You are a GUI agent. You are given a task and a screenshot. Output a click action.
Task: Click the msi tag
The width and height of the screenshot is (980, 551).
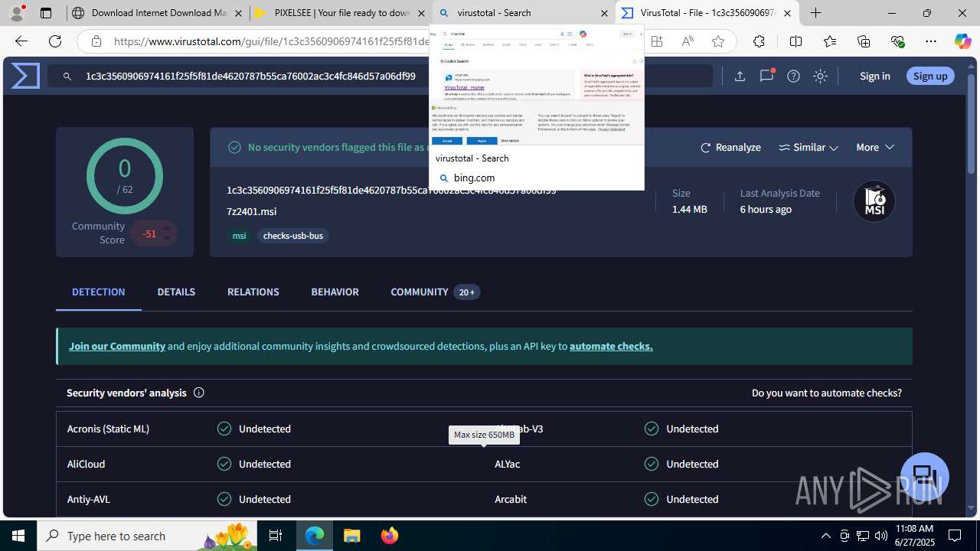pyautogui.click(x=240, y=236)
